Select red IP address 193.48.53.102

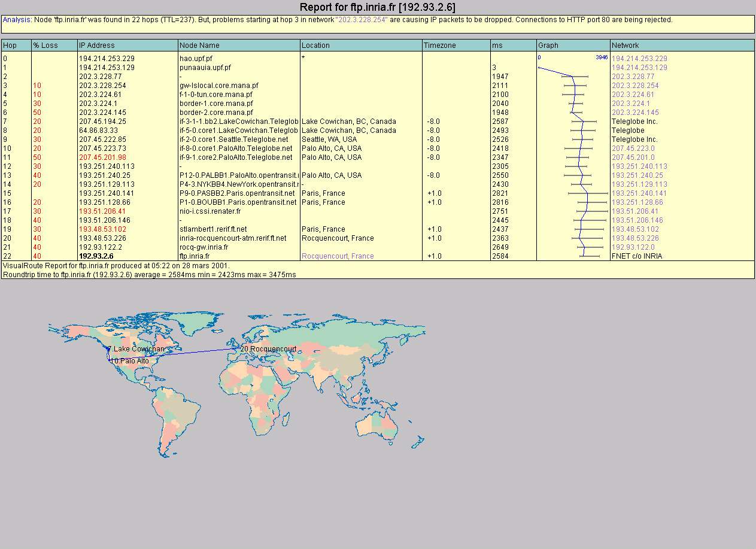pos(102,229)
